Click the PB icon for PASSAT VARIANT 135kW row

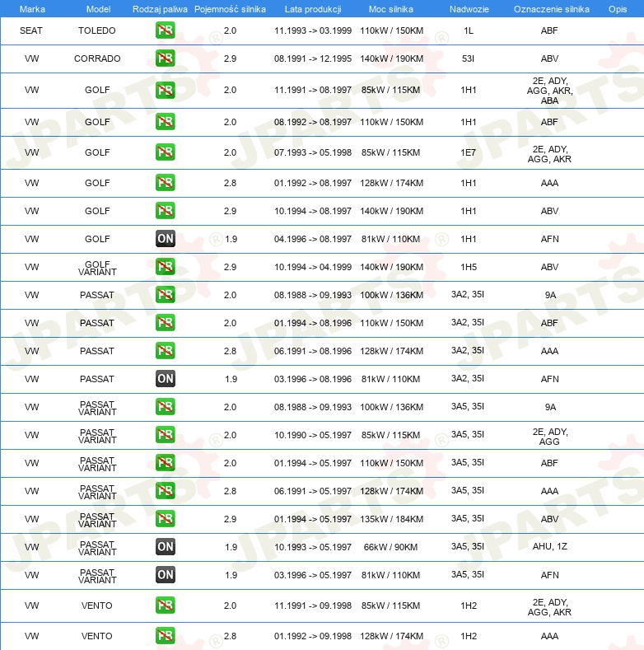click(166, 518)
